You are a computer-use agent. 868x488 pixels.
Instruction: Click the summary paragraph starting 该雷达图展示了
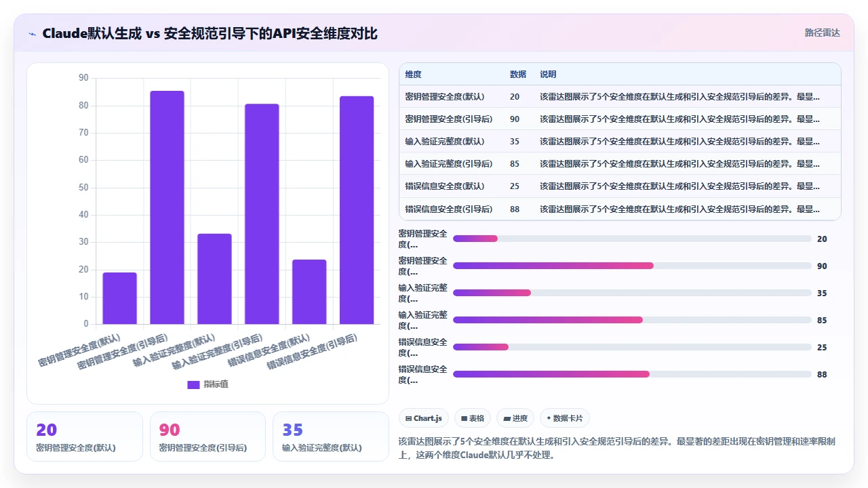click(x=617, y=448)
